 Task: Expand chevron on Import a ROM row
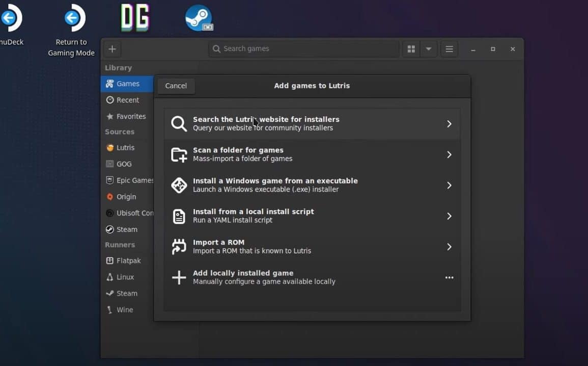[x=449, y=247]
